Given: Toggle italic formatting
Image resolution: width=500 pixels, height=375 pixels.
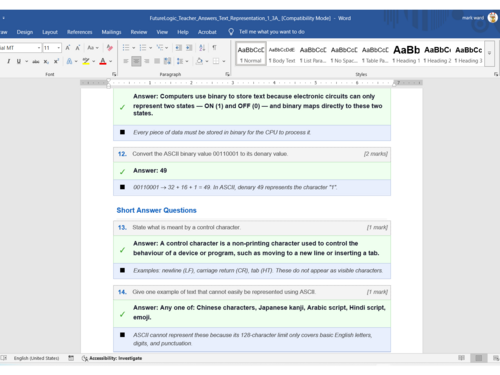Looking at the screenshot, I should coord(9,61).
